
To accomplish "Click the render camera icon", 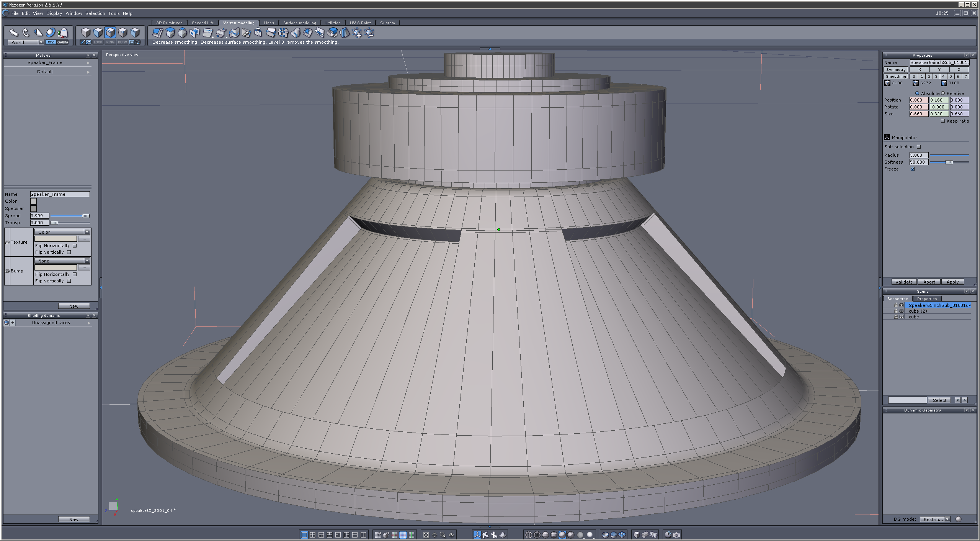I will point(676,535).
